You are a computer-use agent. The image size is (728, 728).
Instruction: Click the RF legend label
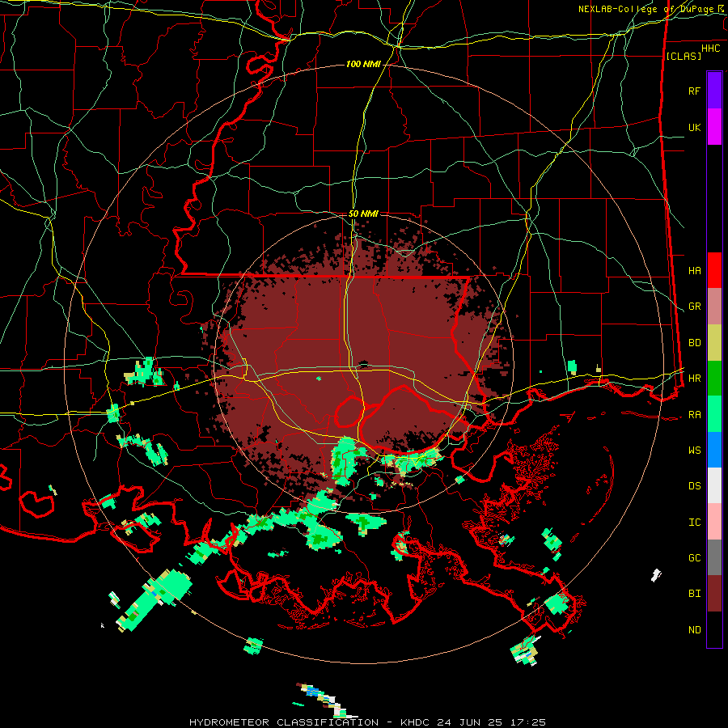tap(694, 91)
